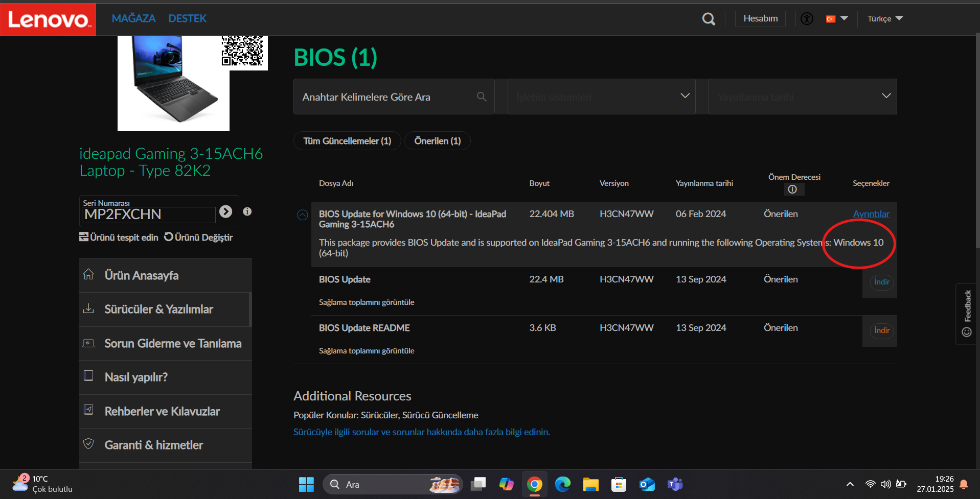Expand the İşletim sistemleri dropdown
This screenshot has height=499, width=980.
(601, 97)
